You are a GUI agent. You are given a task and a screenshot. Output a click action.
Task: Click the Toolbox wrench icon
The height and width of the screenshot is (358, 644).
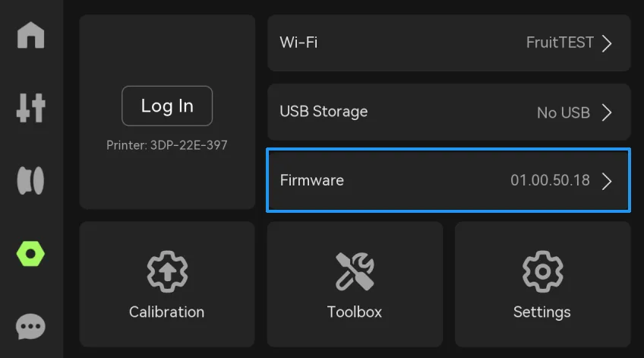point(355,271)
